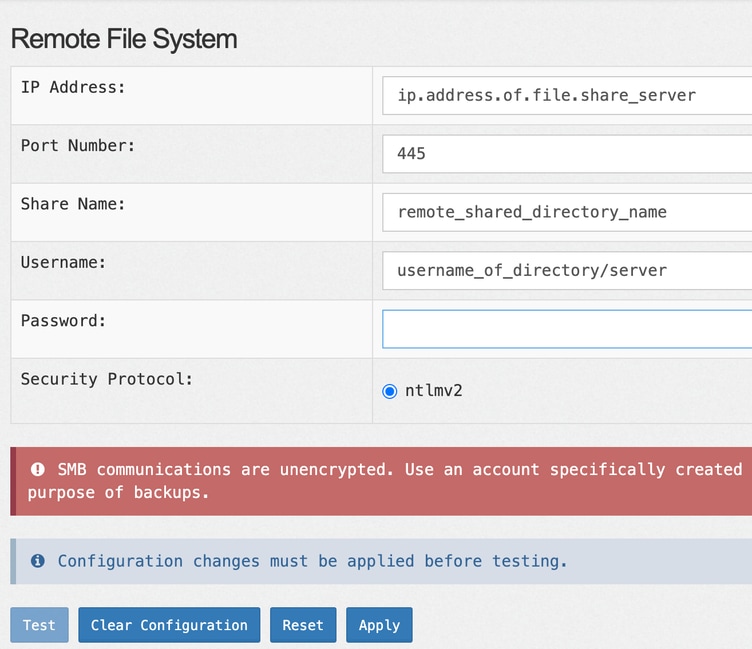Click the Test button
The image size is (752, 649).
coord(39,625)
